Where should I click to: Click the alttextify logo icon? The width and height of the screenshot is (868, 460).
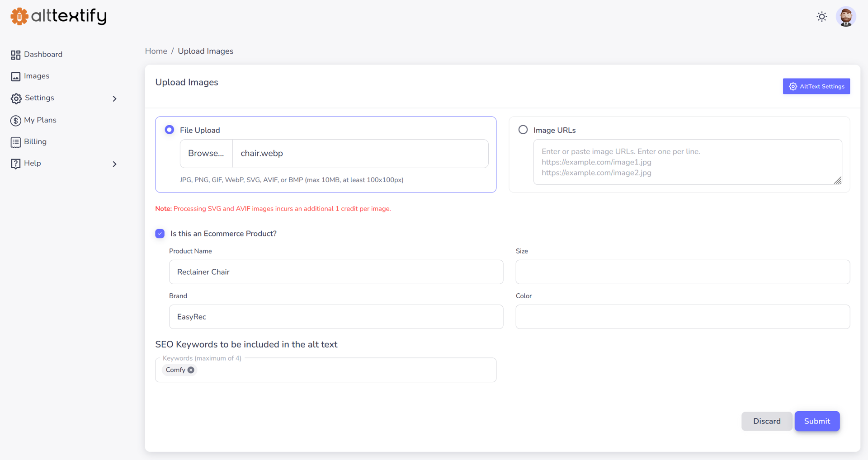[x=19, y=16]
